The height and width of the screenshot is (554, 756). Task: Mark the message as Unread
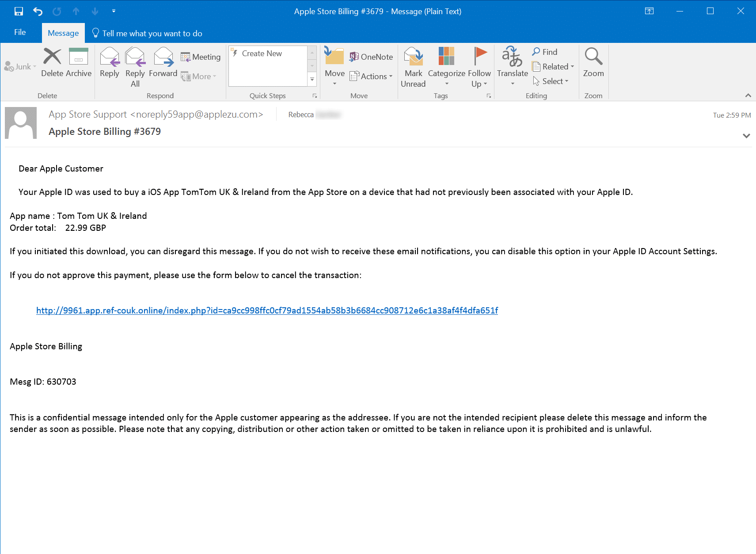[413, 66]
